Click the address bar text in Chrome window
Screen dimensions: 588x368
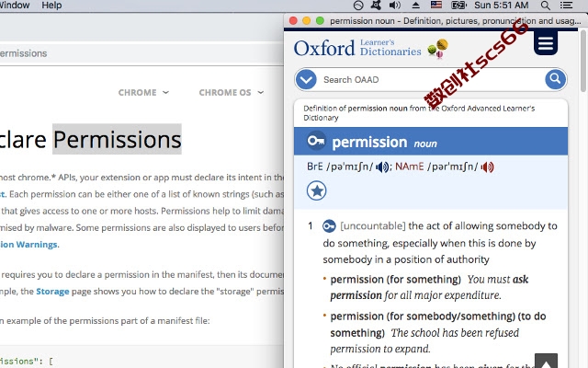tap(23, 53)
